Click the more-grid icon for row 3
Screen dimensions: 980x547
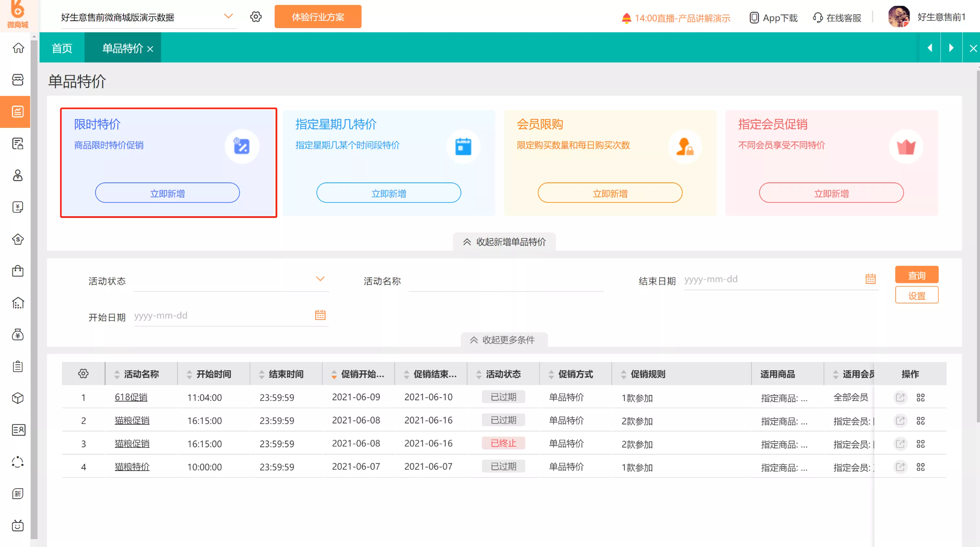point(921,444)
